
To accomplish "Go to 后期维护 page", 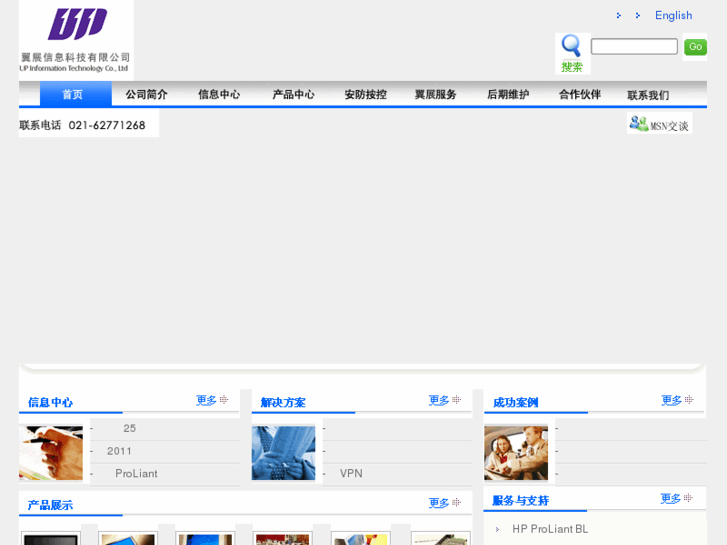I will tap(508, 95).
